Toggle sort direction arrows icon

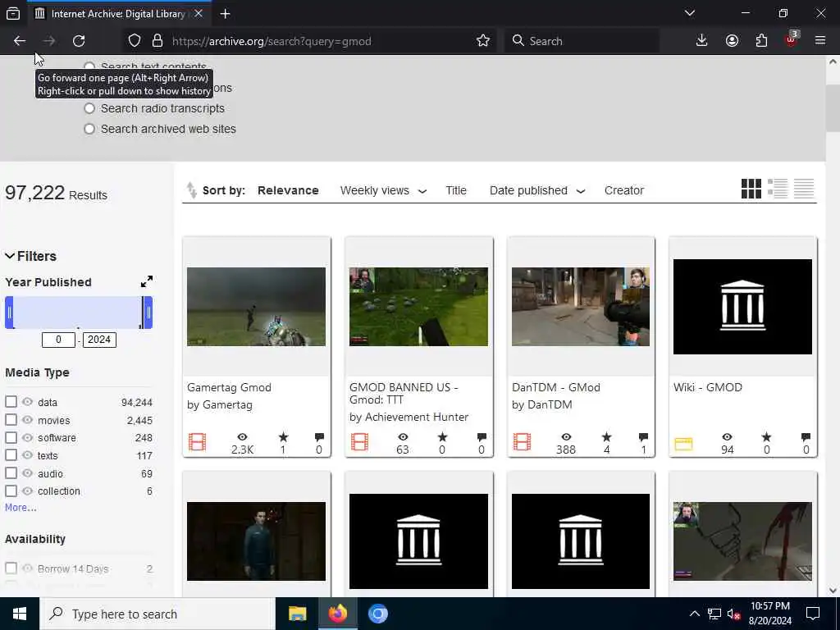point(191,190)
